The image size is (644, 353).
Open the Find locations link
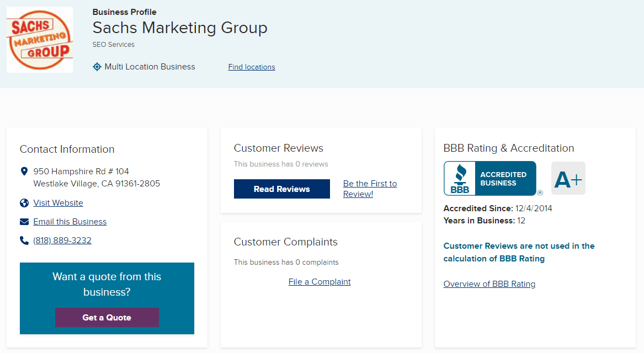252,67
